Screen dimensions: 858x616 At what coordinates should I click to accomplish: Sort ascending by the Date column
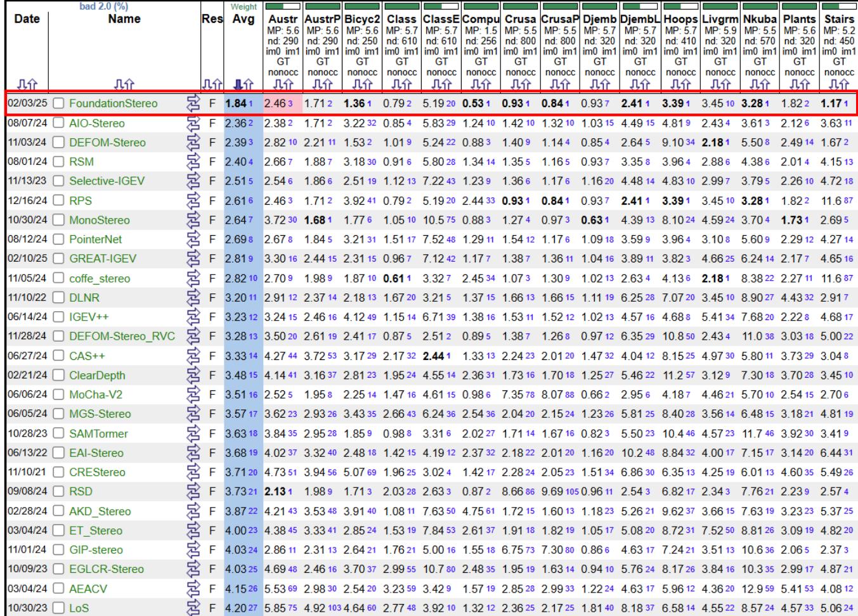click(x=33, y=84)
